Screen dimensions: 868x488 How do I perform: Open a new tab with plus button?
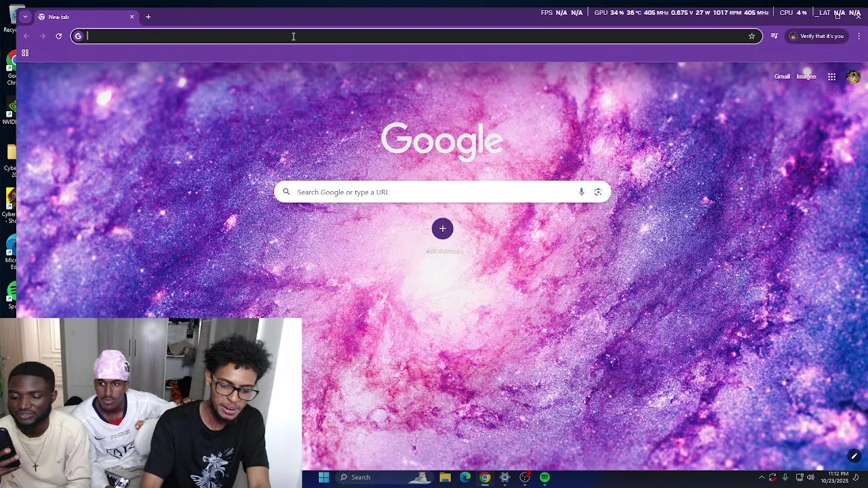(x=148, y=17)
